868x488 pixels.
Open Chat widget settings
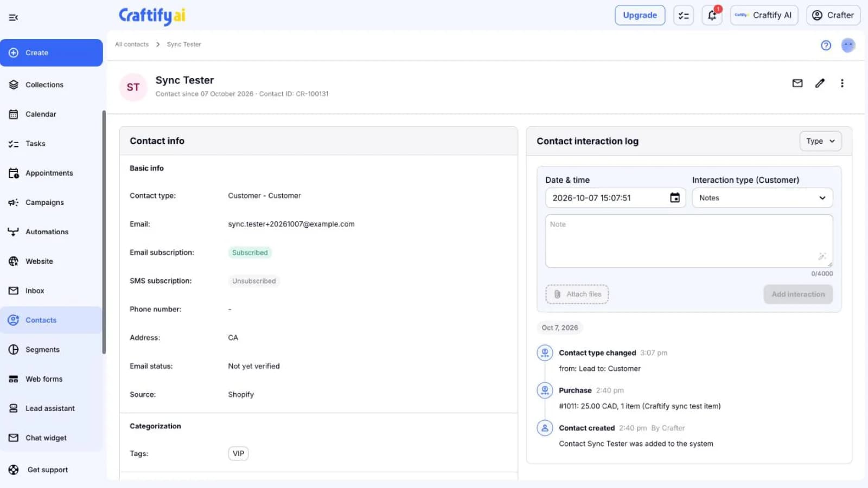tap(52, 438)
